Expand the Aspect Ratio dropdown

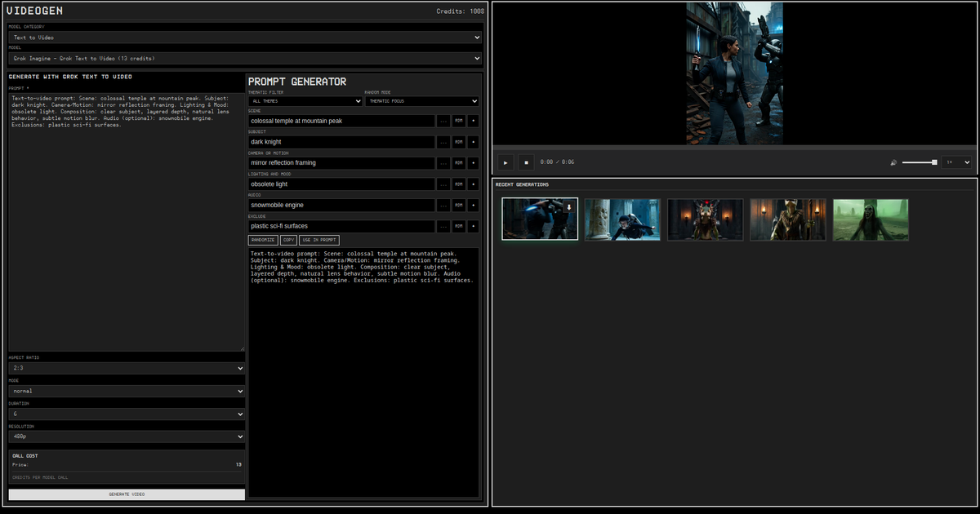point(127,369)
